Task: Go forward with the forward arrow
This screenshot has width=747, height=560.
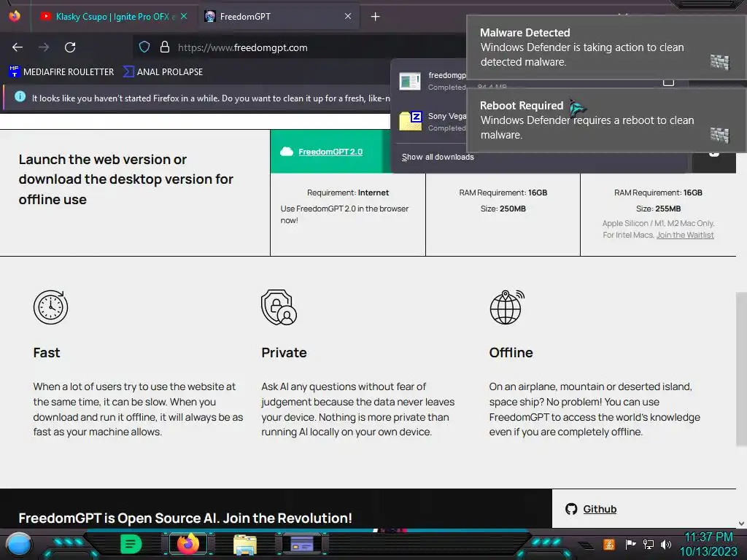Action: tap(44, 47)
